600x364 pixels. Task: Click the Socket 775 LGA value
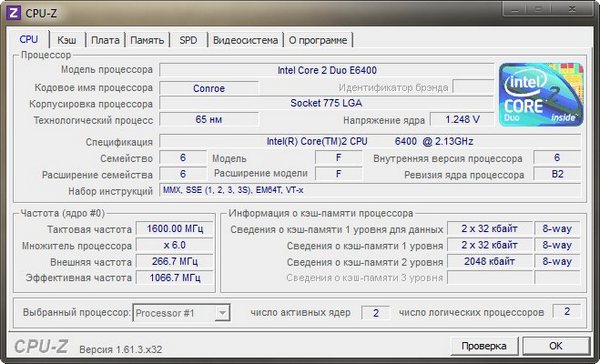pyautogui.click(x=327, y=103)
